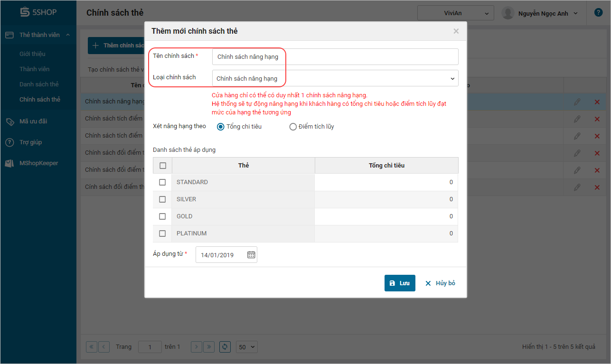Check the PLATINUM card checkbox

coord(162,233)
